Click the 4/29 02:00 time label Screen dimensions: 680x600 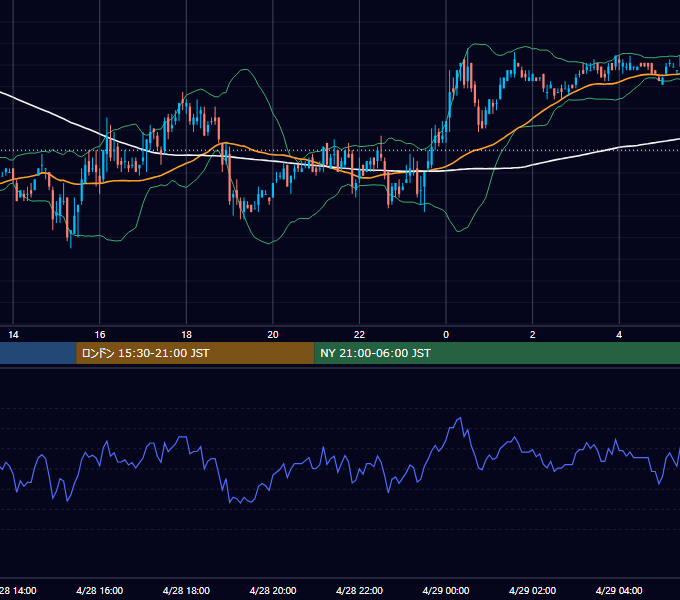533,590
